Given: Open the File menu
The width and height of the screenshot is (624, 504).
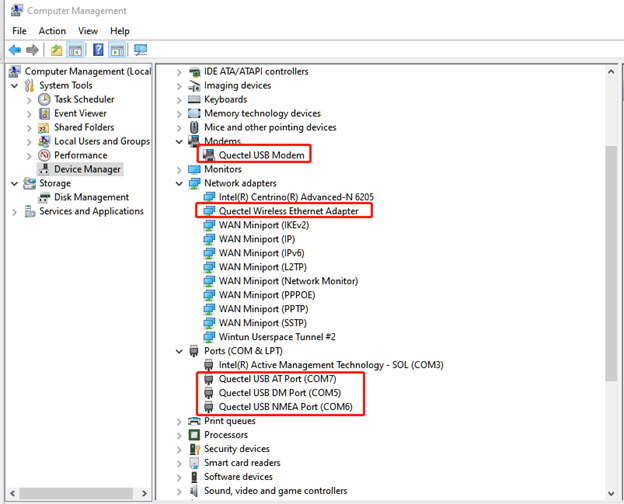Looking at the screenshot, I should (x=19, y=31).
